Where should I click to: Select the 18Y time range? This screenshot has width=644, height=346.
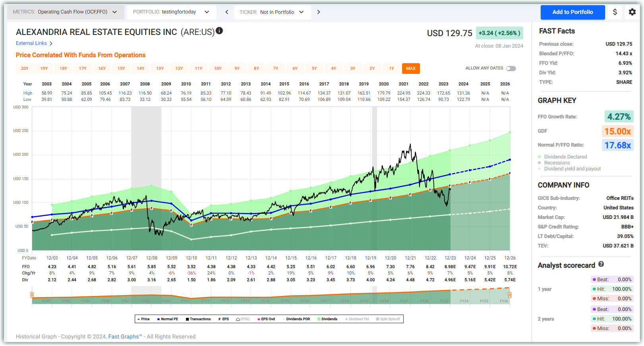[x=63, y=68]
